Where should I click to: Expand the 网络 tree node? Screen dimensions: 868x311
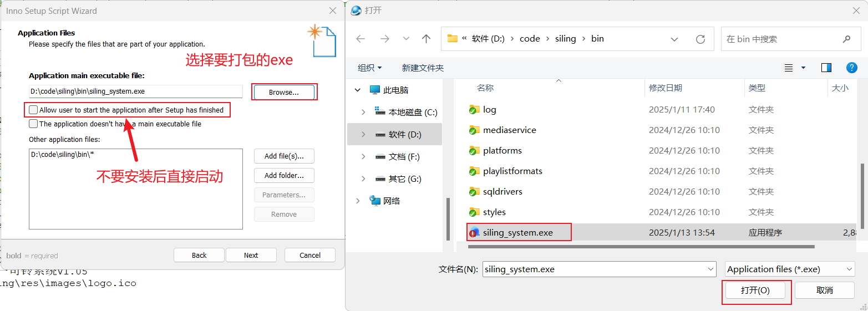tap(358, 201)
